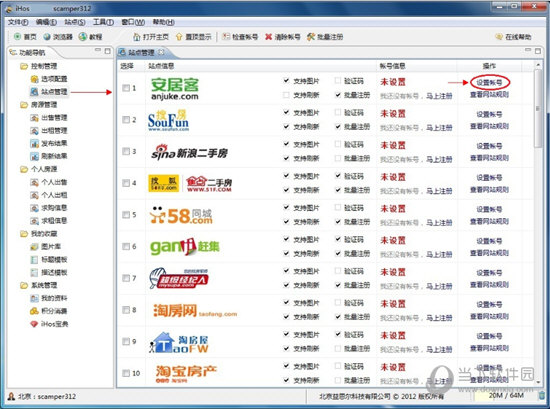The image size is (550, 409).
Task: Collapse the 房源管理 folder in navigation
Action: [24, 105]
